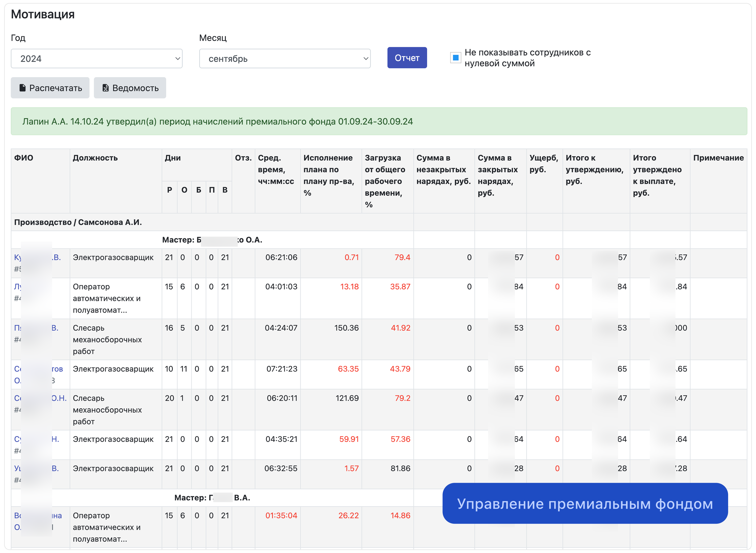
Task: Open the employee link with time 07:21:23
Action: coord(38,375)
